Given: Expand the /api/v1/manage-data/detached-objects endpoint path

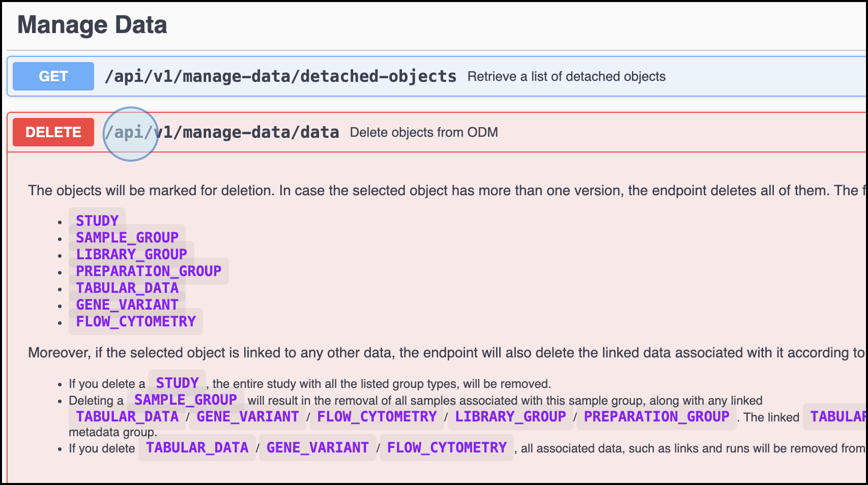Looking at the screenshot, I should coord(280,76).
